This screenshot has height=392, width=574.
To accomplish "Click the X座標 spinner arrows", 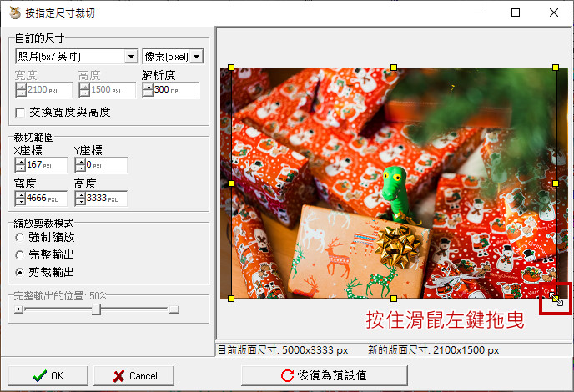I will (20, 165).
